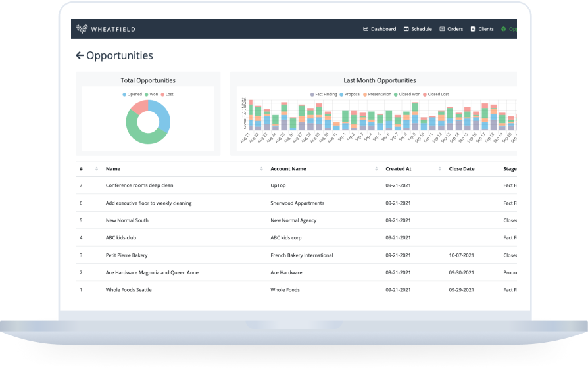Click the Stage column header
The height and width of the screenshot is (371, 588).
coord(510,169)
